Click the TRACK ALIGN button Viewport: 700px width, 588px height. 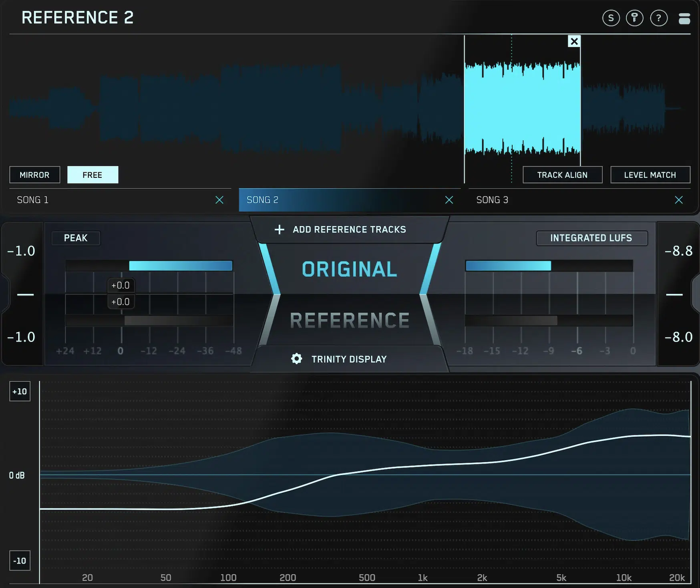[x=562, y=175]
